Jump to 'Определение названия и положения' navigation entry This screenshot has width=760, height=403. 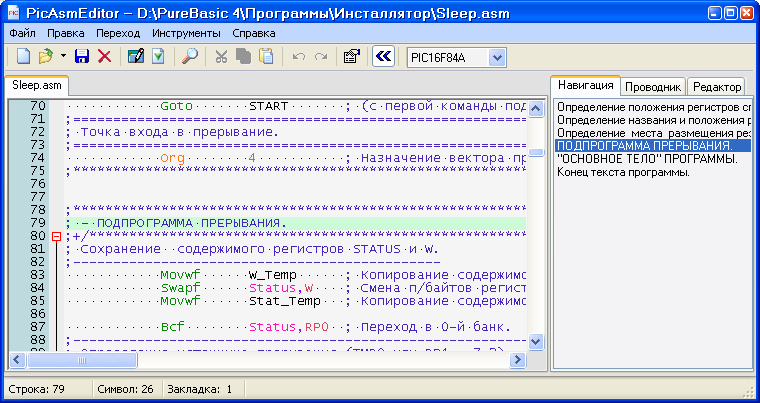pyautogui.click(x=654, y=120)
